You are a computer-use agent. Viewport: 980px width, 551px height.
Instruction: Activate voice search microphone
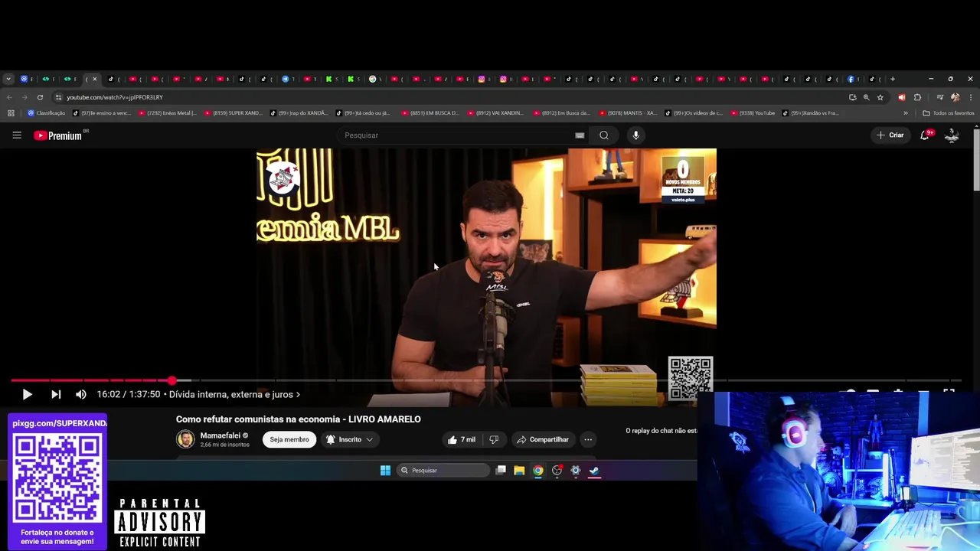click(635, 135)
